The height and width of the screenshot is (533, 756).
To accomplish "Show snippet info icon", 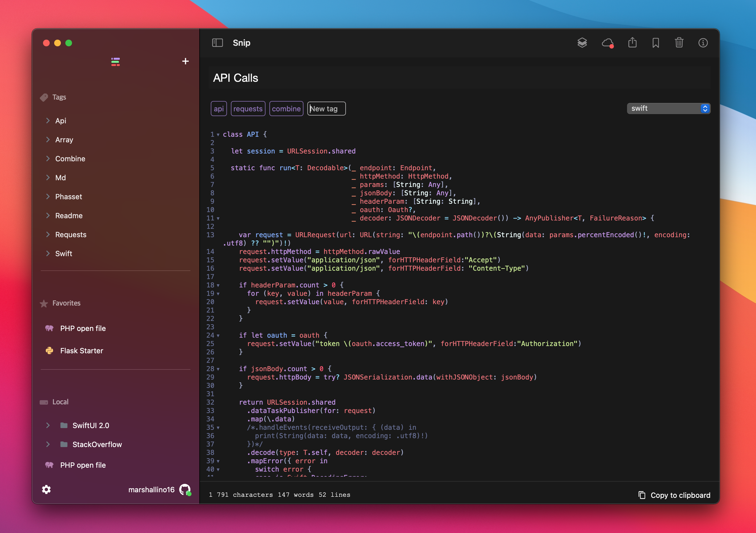I will coord(703,43).
